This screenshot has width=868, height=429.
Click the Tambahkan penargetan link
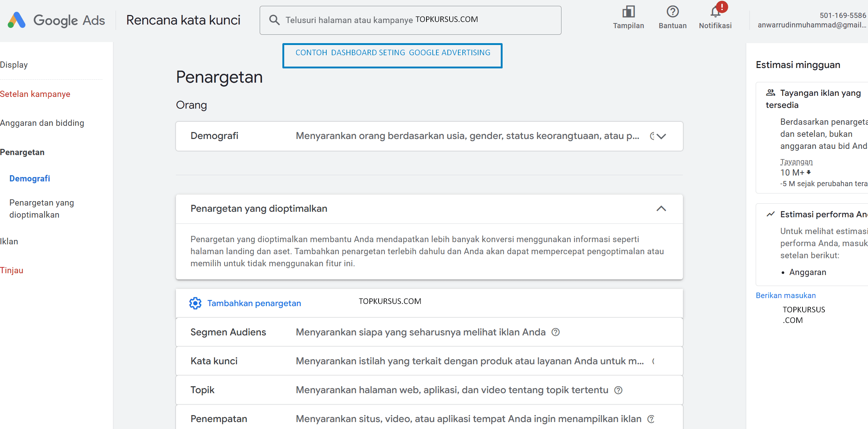pos(254,303)
